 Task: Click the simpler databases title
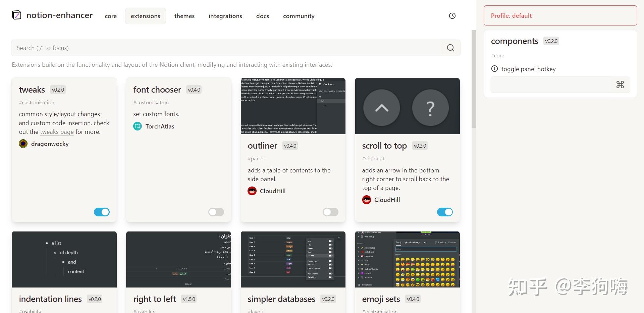281,299
